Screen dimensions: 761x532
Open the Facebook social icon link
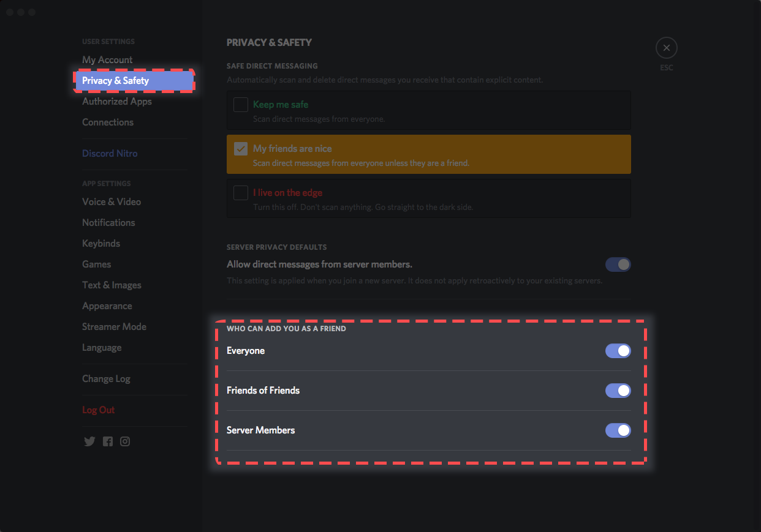[x=108, y=441]
